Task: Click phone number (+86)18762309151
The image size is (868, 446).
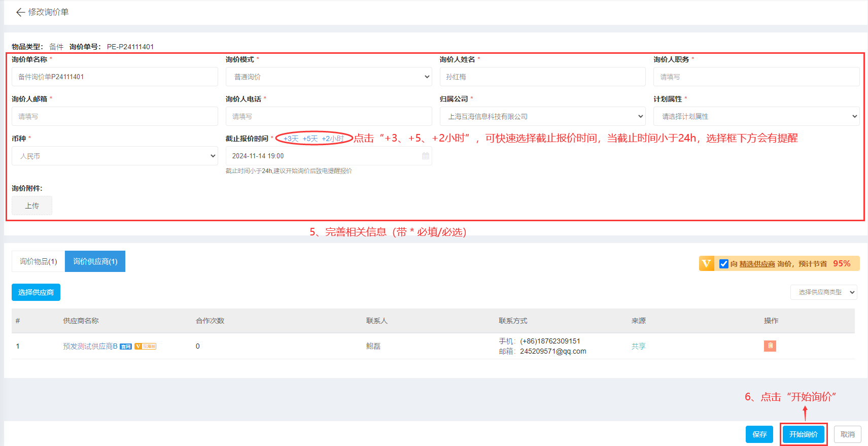Action: click(550, 341)
